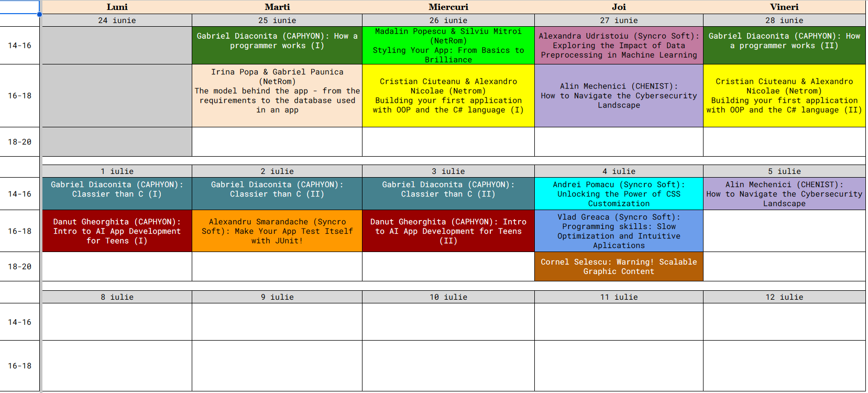868x393 pixels.
Task: Open 'How a programmer works (I)' session
Action: click(277, 46)
